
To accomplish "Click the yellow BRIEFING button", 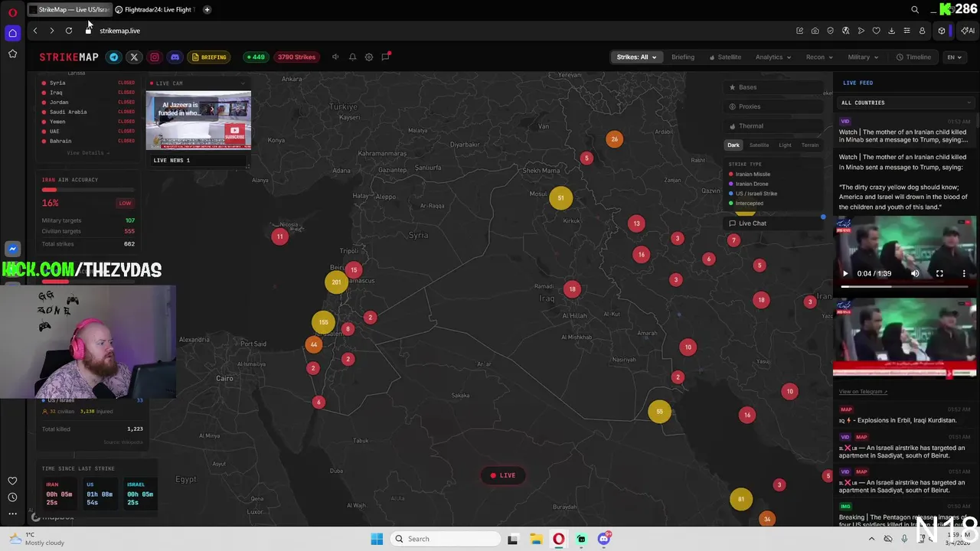I will [x=209, y=57].
